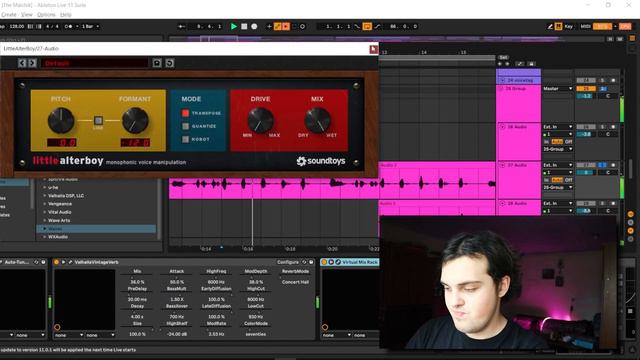The image size is (640, 360).
Task: Click the Soundtoys logo
Action: pos(321,161)
